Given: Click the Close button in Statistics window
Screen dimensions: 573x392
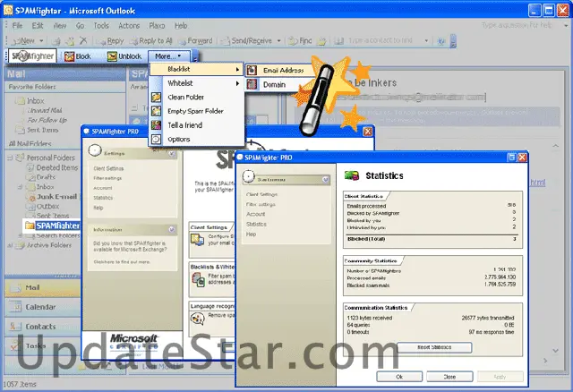Looking at the screenshot, I should 449,377.
